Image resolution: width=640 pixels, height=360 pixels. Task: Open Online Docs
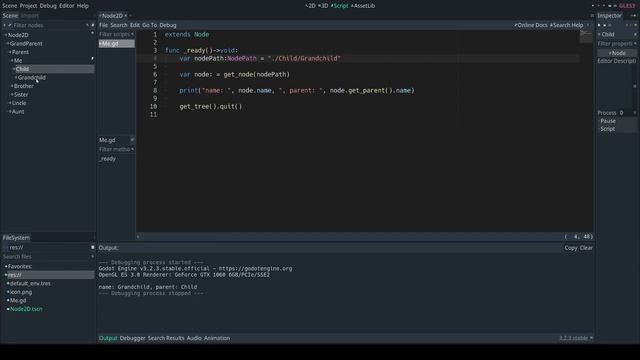click(x=531, y=25)
